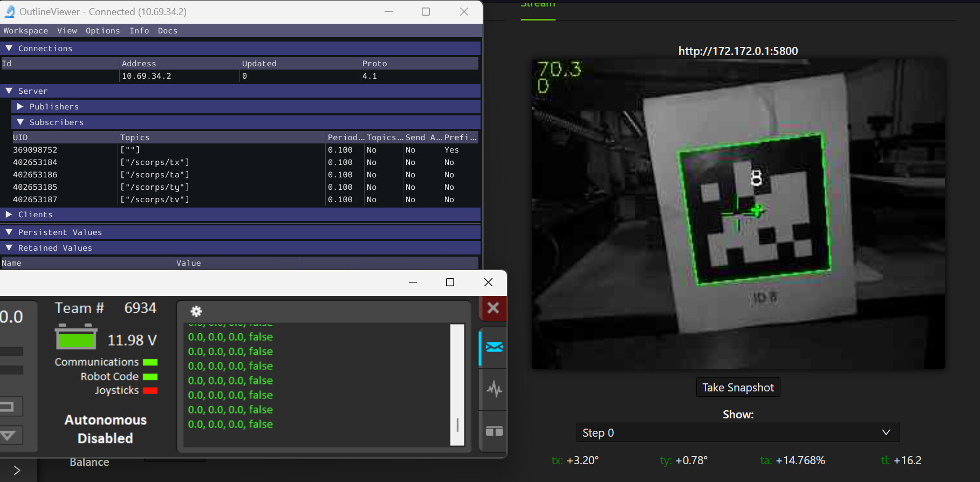Expand the chevron arrow at bottom left
980x482 pixels.
point(17,471)
